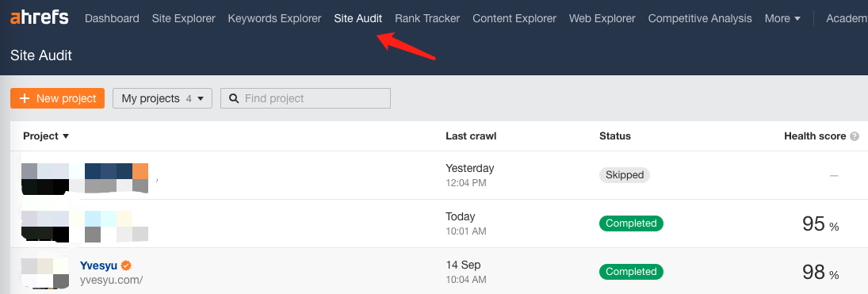Open Keywords Explorer
Screen dimensions: 868x294
pos(274,18)
